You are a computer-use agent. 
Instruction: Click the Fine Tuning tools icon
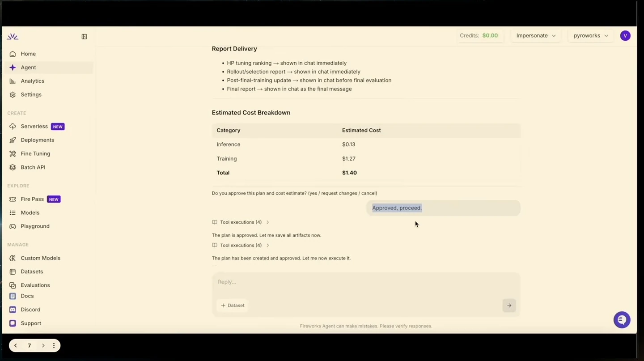[x=13, y=154]
